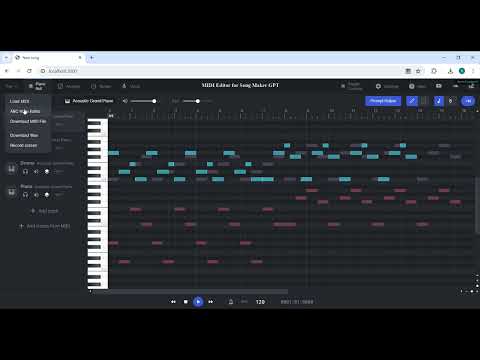Click the tempo value 120

tap(260, 302)
